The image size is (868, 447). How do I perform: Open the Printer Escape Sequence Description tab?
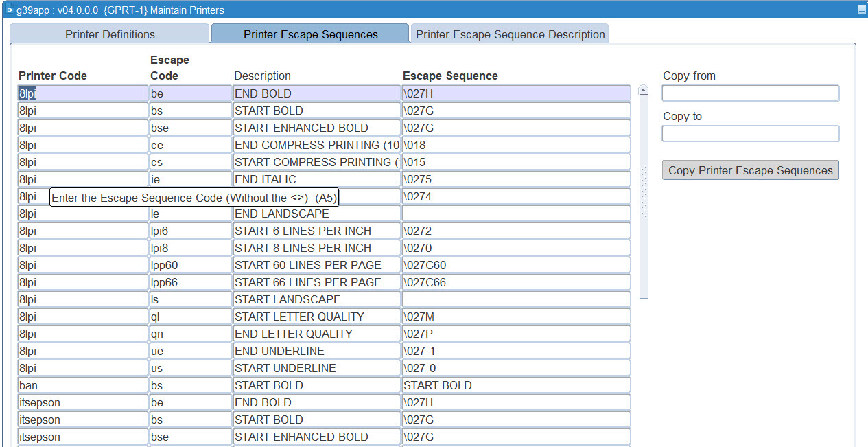(x=509, y=33)
